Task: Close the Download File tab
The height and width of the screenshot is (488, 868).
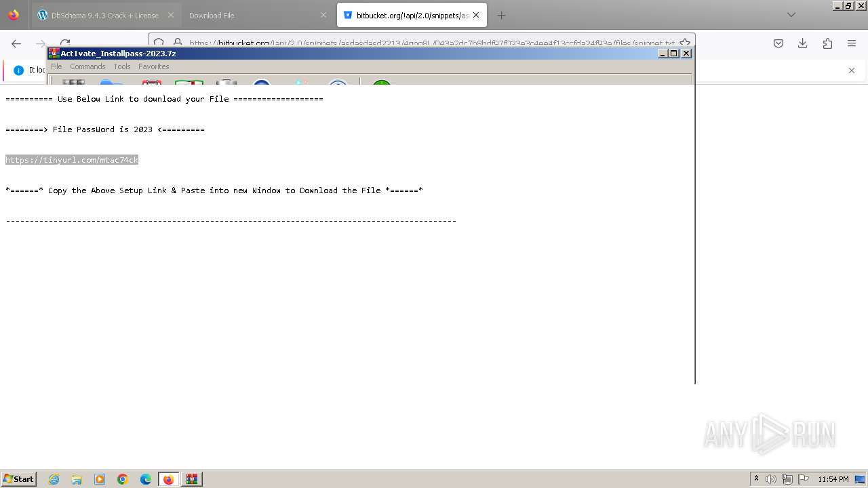Action: coord(323,15)
